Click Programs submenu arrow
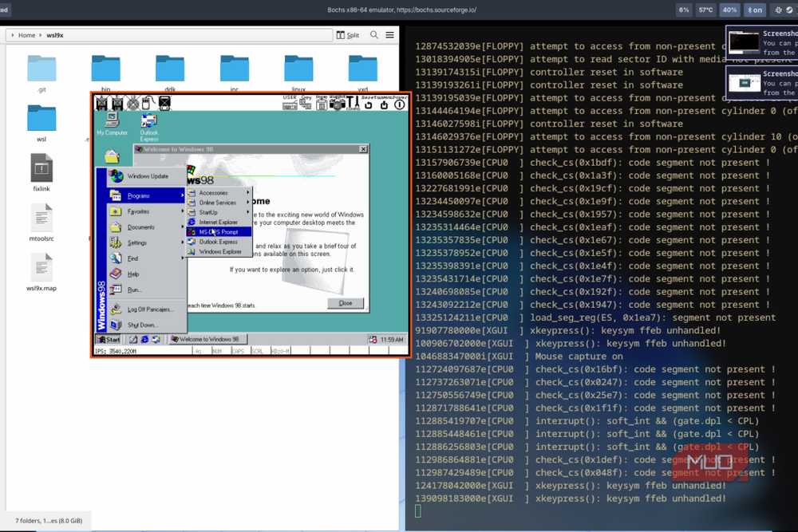The width and height of the screenshot is (798, 532). point(182,195)
